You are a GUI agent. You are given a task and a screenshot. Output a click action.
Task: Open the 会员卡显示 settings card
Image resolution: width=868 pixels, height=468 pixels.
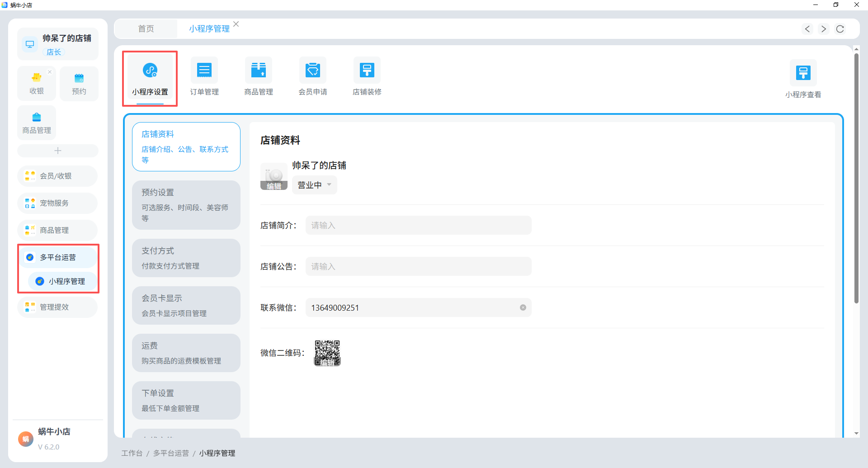(x=186, y=305)
